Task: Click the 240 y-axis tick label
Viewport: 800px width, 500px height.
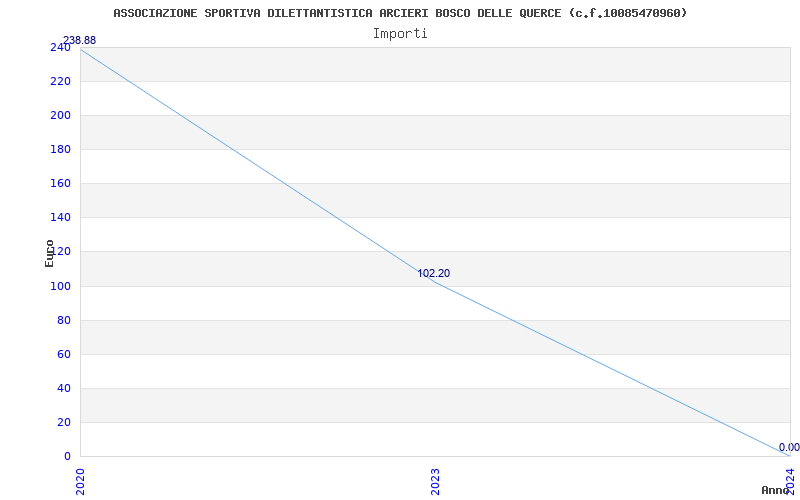Action: (x=60, y=47)
